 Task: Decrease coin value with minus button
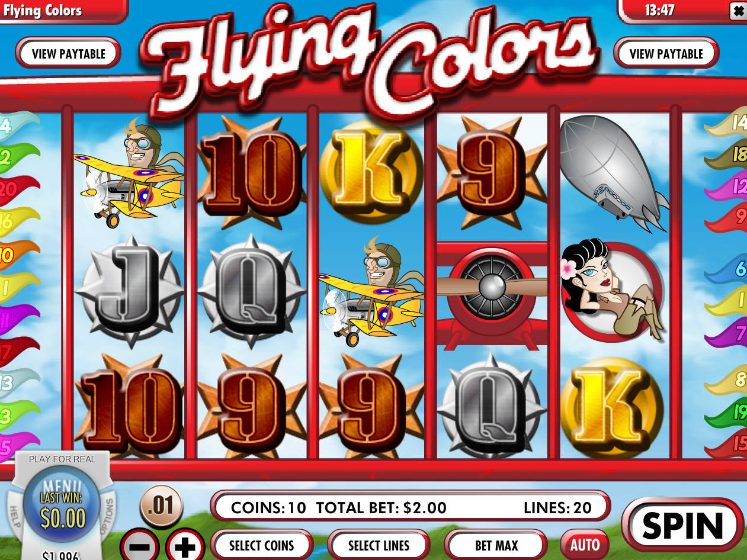(x=139, y=546)
